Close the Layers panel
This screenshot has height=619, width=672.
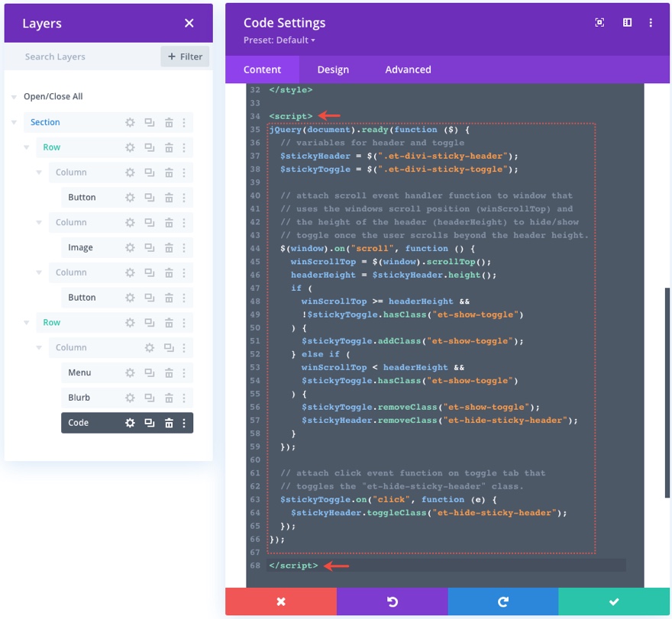click(189, 23)
